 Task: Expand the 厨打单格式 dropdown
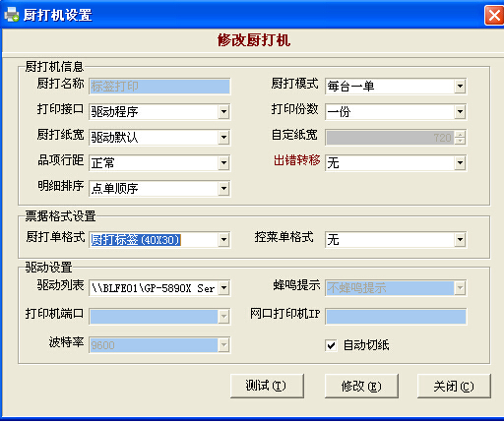(x=223, y=240)
